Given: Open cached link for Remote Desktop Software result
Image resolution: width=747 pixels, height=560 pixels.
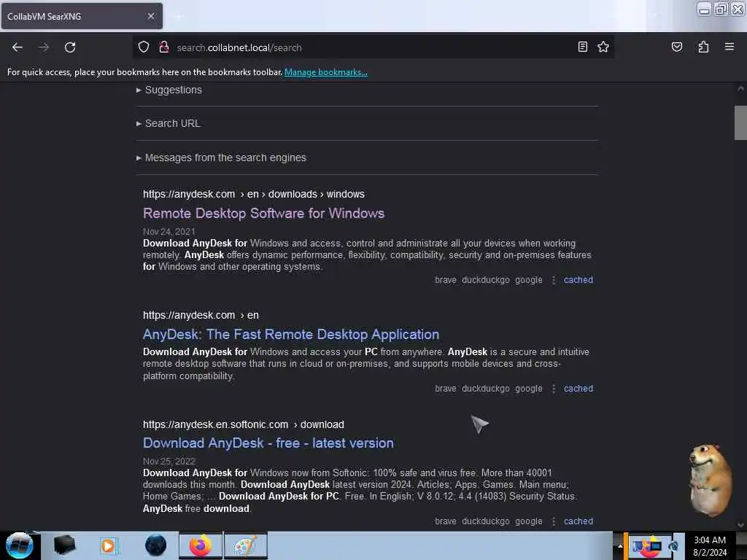Looking at the screenshot, I should tap(578, 280).
